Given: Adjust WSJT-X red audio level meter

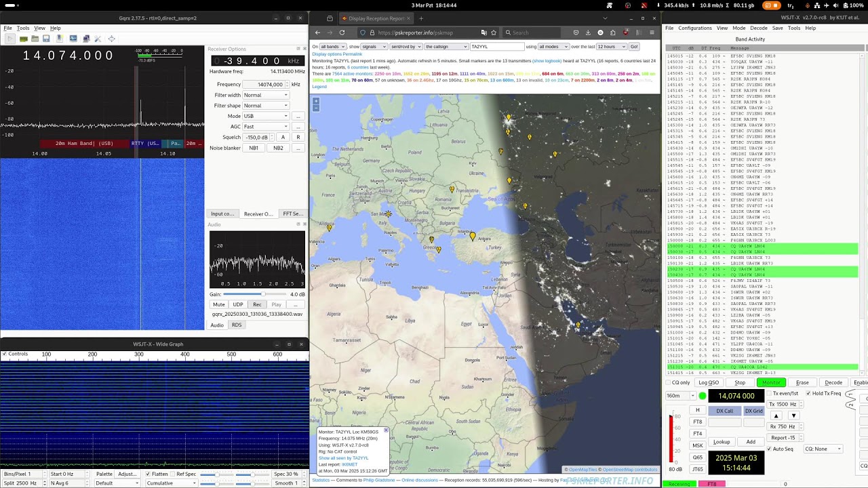Looking at the screenshot, I should 672,439.
